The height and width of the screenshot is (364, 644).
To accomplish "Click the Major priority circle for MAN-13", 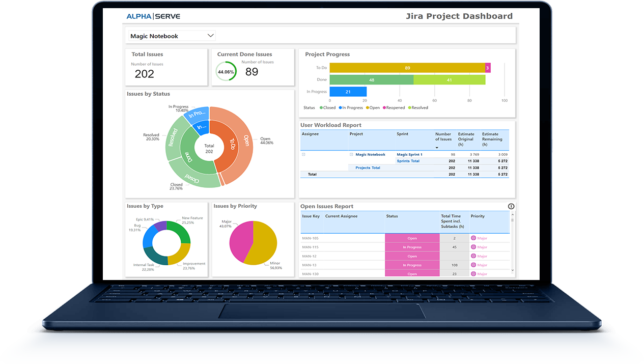I will click(x=473, y=265).
